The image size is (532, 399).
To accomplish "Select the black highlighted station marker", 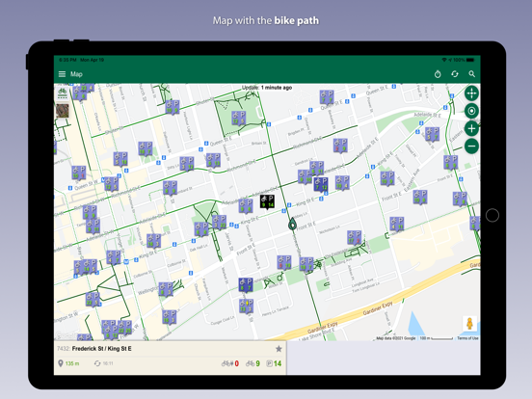I will (267, 201).
